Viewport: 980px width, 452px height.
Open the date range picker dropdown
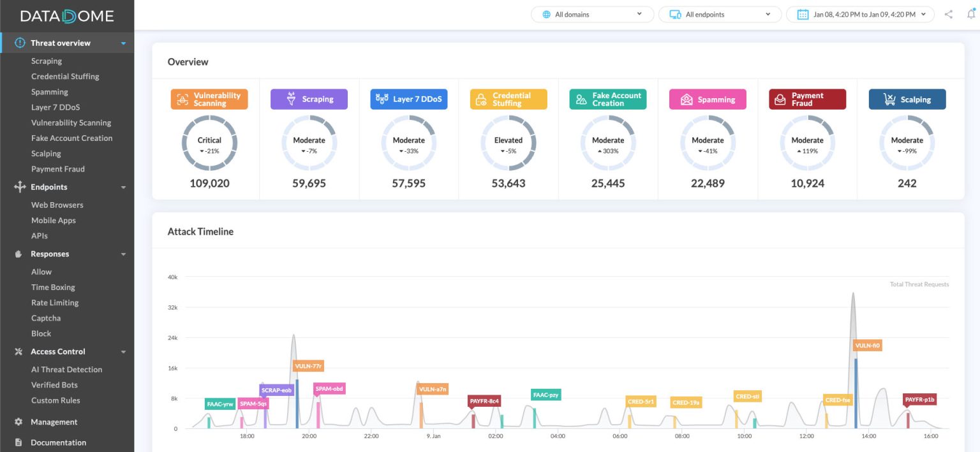861,13
